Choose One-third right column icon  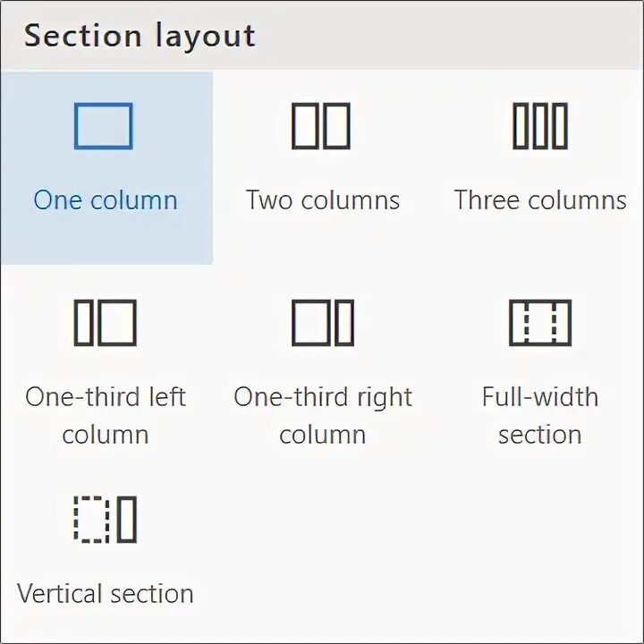(322, 323)
